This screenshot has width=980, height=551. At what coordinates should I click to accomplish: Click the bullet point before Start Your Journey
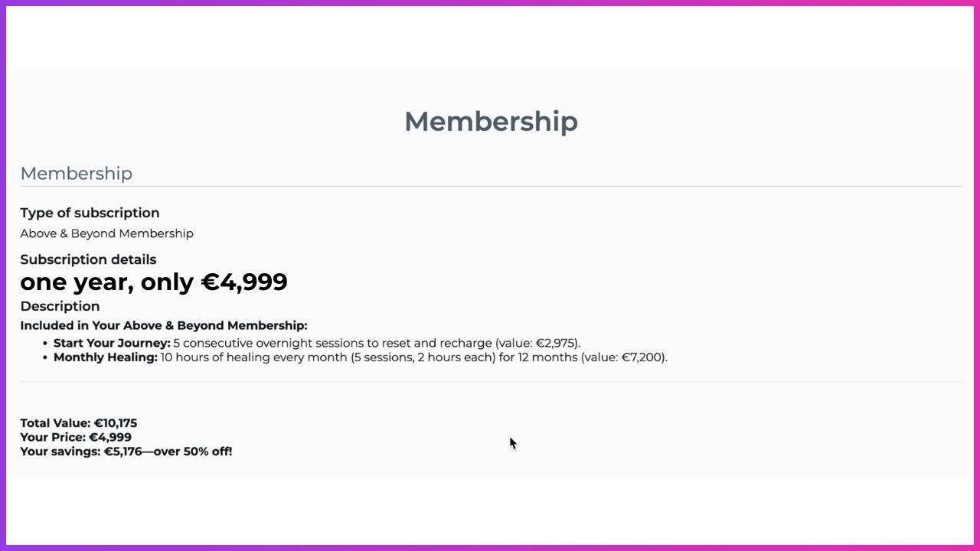click(46, 344)
